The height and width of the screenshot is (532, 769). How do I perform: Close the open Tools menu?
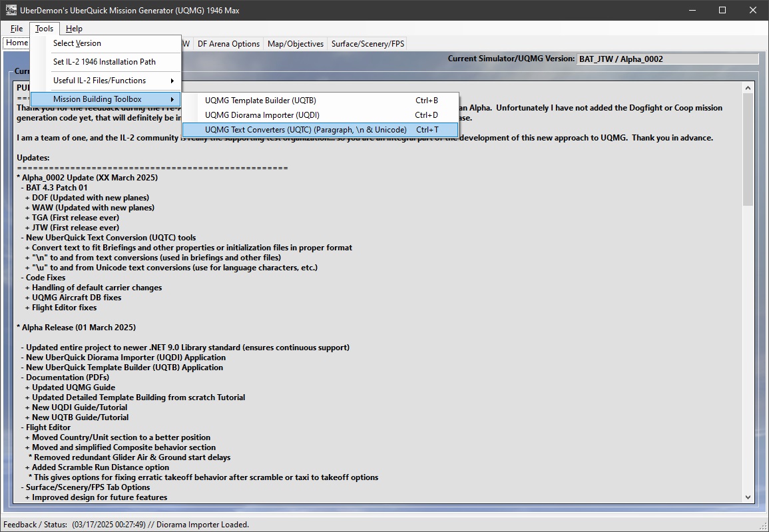click(44, 29)
